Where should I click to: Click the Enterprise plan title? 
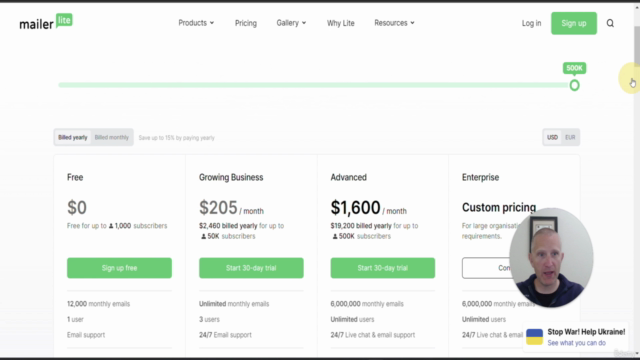480,177
